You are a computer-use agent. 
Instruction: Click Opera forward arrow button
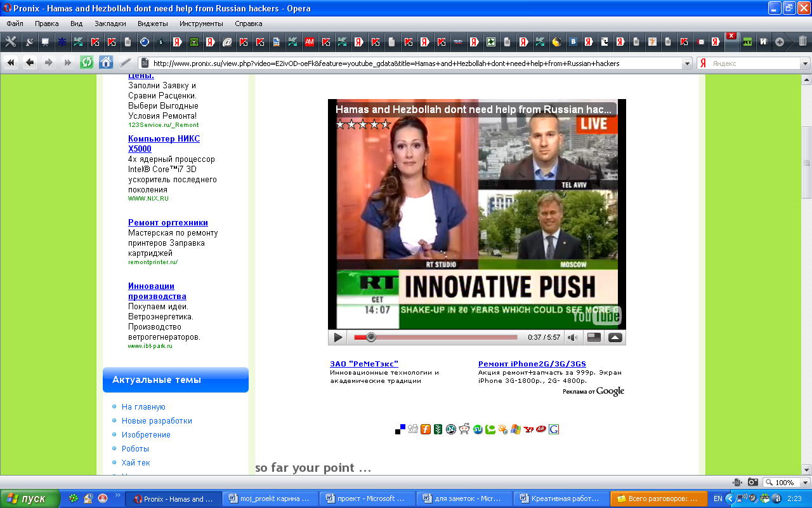click(x=49, y=63)
